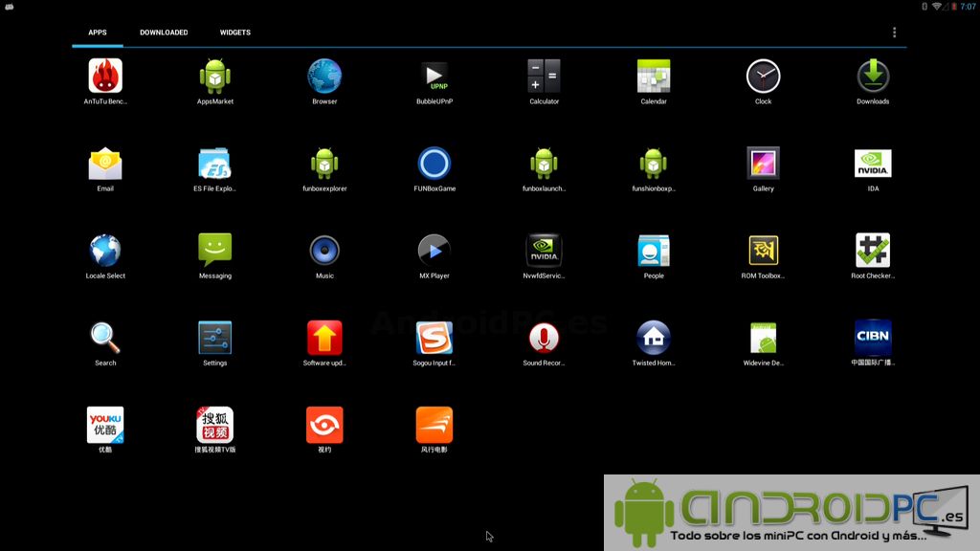This screenshot has height=551, width=980.
Task: Open the Sogou Input app
Action: (x=434, y=338)
